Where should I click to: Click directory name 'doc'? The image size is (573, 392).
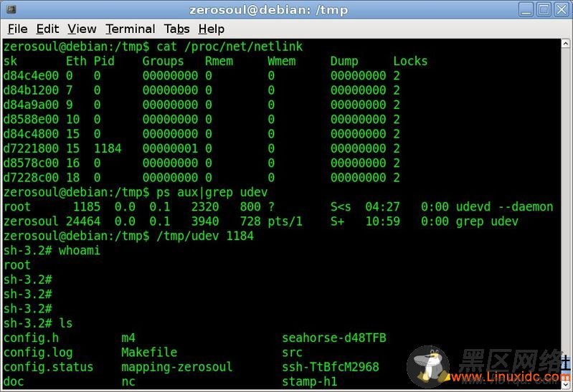point(14,382)
